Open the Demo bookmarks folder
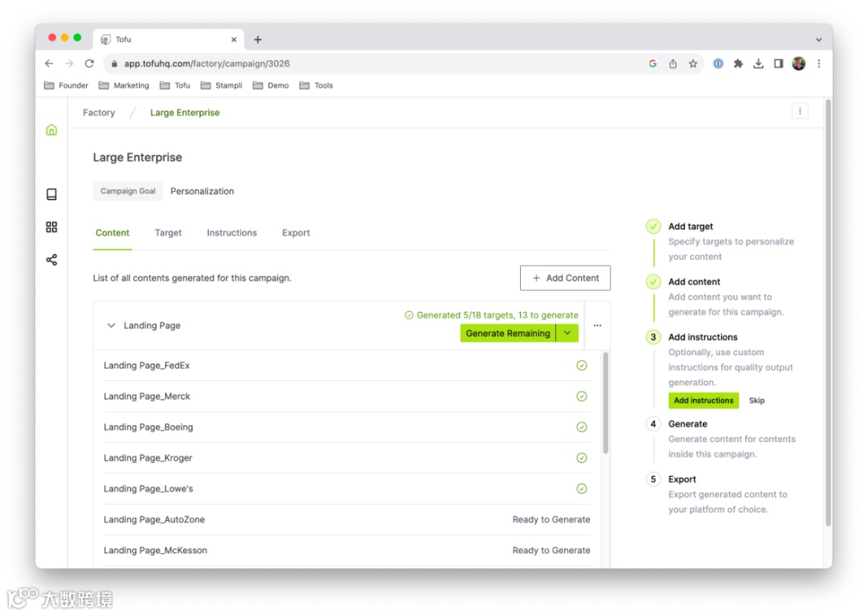This screenshot has width=868, height=615. (270, 85)
